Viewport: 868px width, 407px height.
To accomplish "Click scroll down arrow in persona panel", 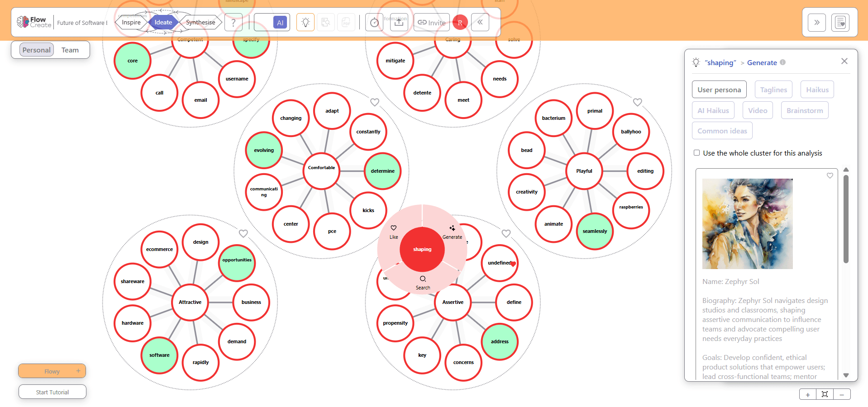I will [x=846, y=375].
